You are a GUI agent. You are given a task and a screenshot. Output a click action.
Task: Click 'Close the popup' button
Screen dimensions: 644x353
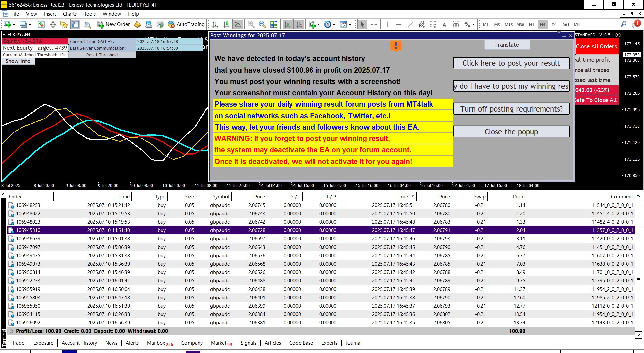coord(511,132)
